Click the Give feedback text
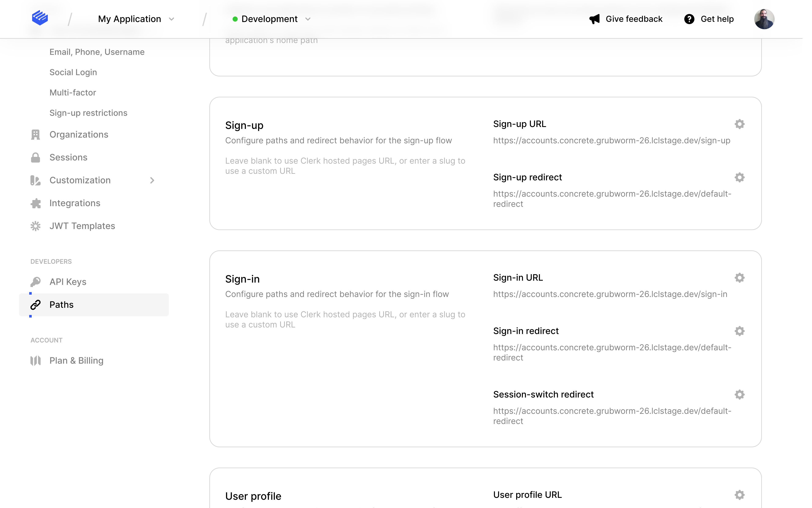Image resolution: width=812 pixels, height=508 pixels. pos(634,19)
